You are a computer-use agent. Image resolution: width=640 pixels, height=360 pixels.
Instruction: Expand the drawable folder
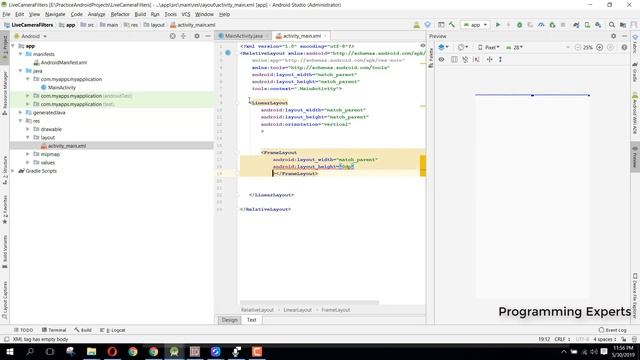point(28,129)
